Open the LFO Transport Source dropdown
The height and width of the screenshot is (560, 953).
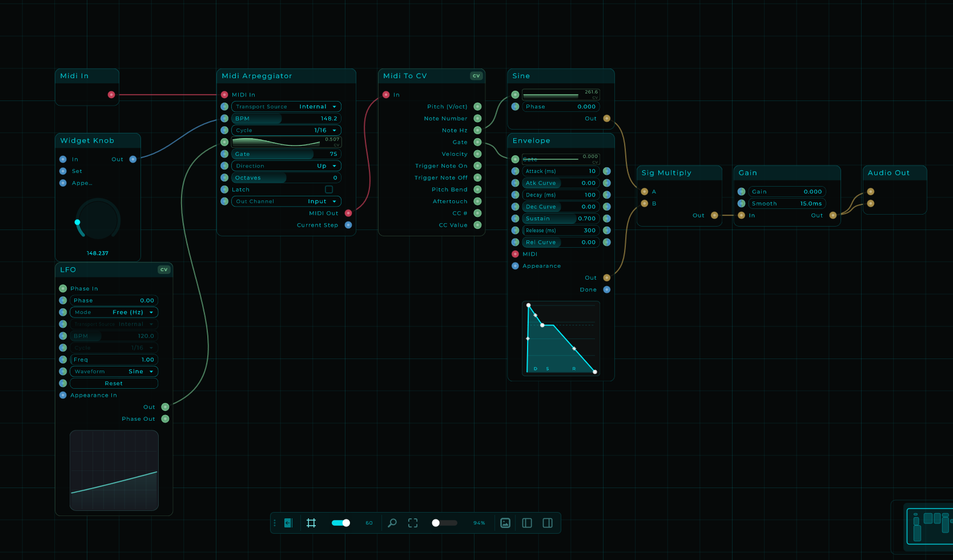[114, 324]
